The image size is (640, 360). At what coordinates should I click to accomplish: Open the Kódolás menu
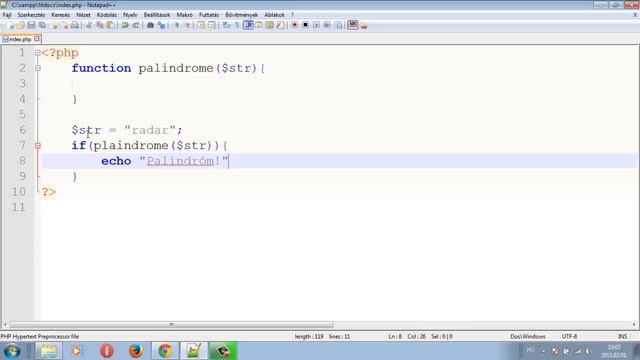coord(107,15)
